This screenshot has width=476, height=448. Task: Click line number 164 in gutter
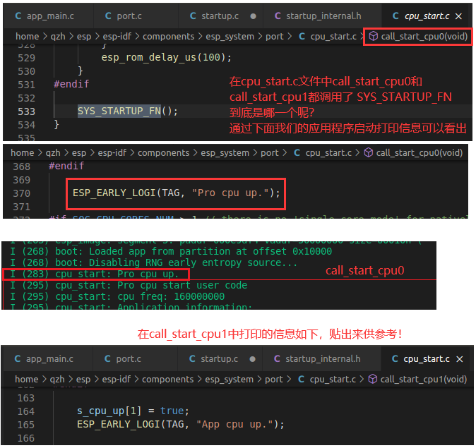coord(26,411)
